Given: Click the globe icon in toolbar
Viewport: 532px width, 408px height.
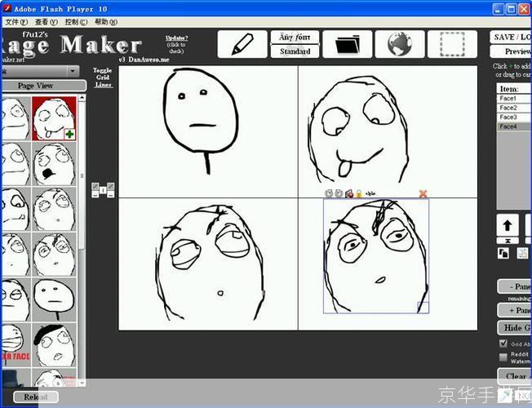Looking at the screenshot, I should tap(400, 44).
